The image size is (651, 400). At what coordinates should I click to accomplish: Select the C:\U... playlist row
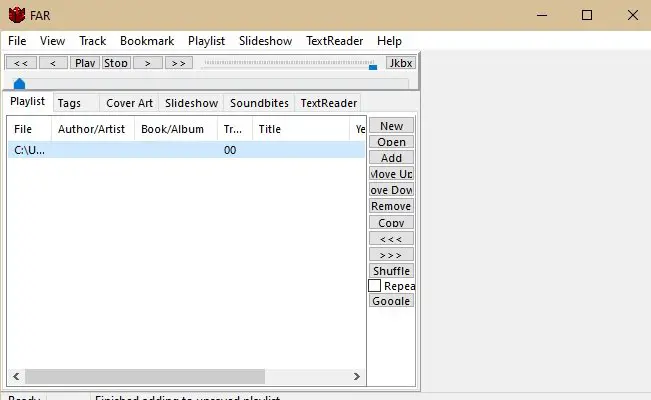coord(186,150)
